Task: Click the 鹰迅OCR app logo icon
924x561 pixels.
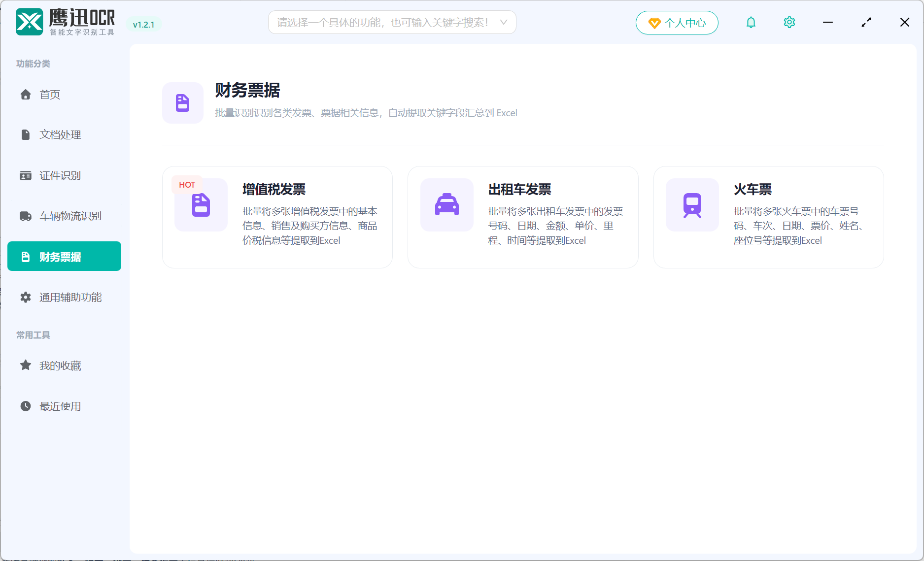Action: (x=30, y=22)
